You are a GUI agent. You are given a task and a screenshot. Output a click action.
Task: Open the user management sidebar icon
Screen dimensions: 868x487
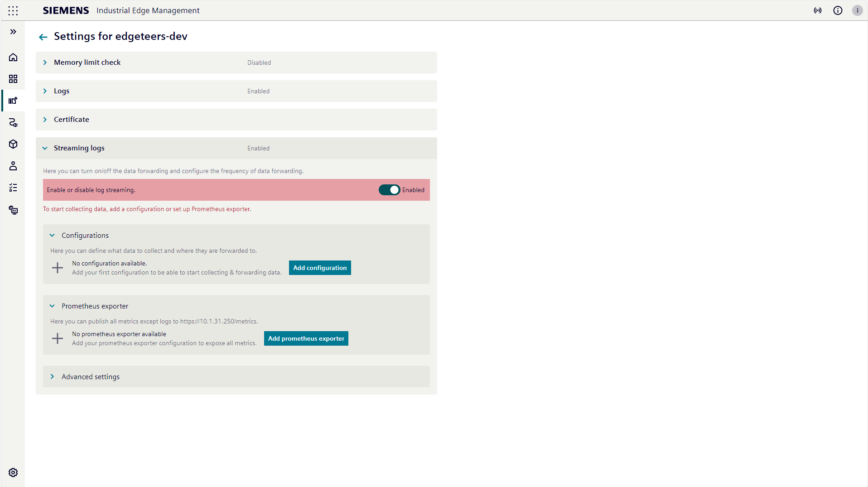(13, 166)
